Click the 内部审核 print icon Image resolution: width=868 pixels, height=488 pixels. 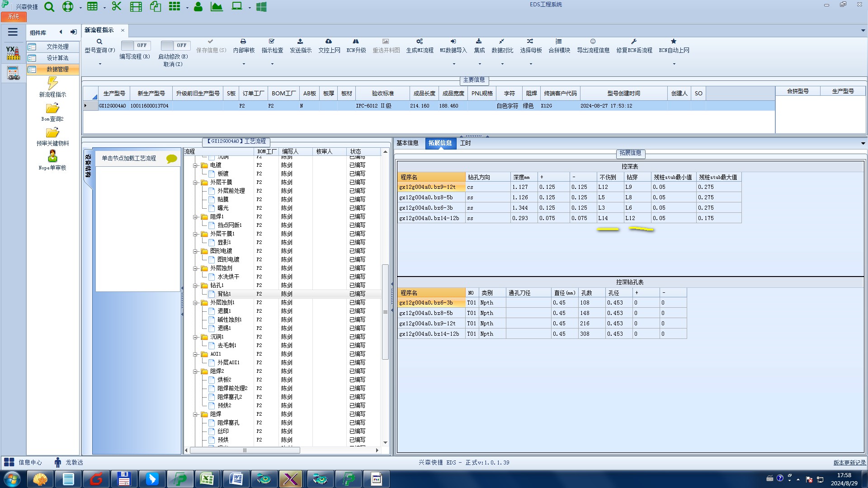[x=243, y=42]
